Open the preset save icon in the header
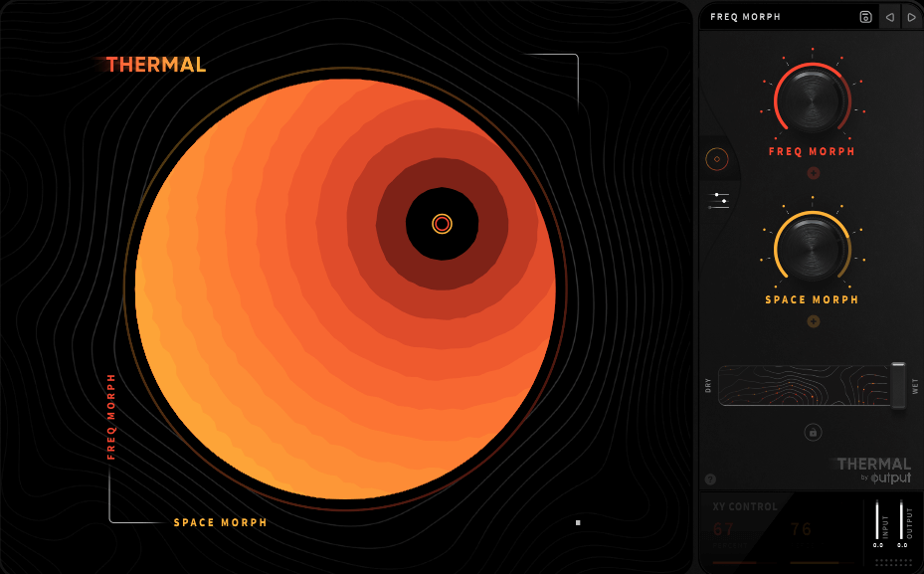Screen dimensions: 924x574 [x=865, y=16]
